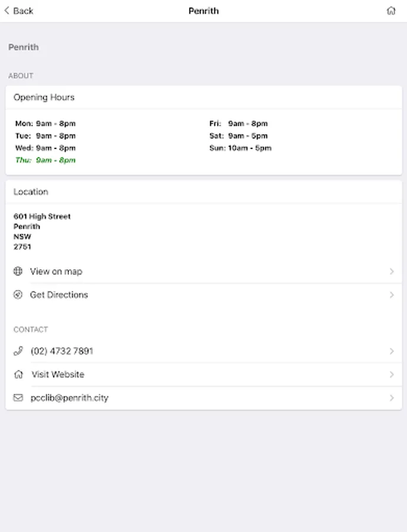
Task: Click the globe icon beside View on map
Action: 18,271
